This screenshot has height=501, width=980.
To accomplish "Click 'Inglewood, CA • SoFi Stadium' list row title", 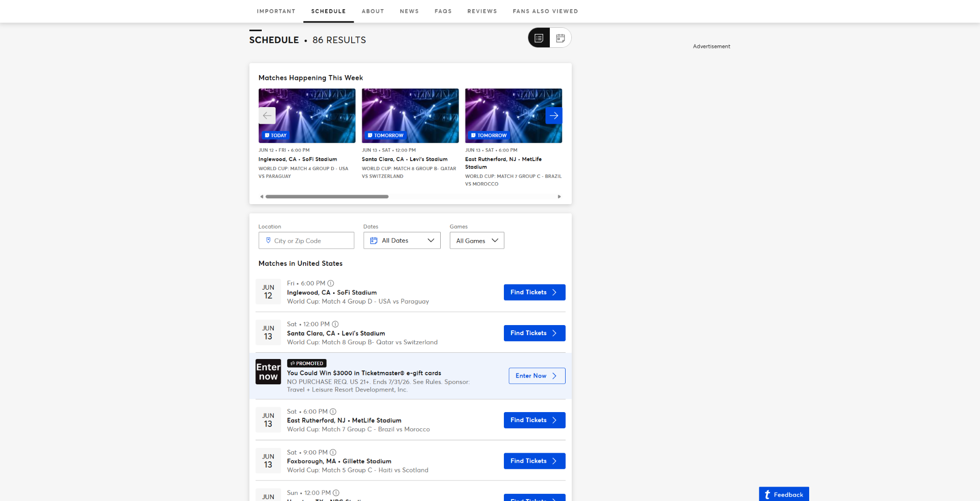I will (x=332, y=293).
